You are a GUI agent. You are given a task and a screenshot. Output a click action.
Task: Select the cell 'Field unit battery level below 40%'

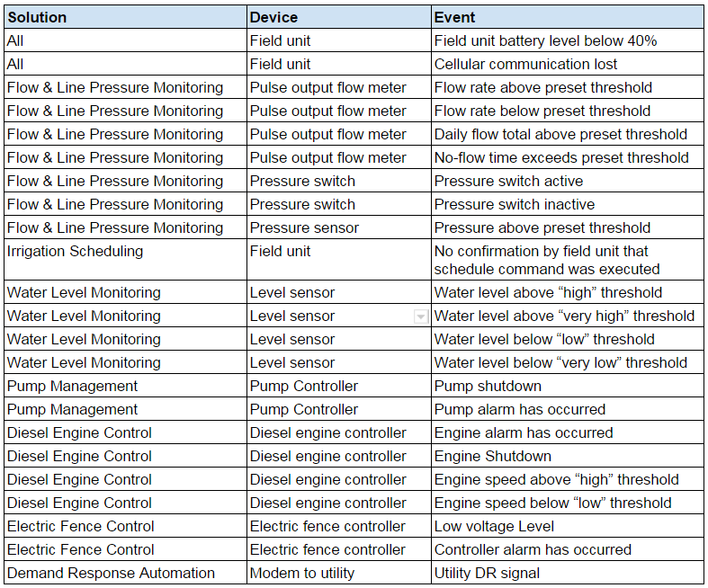(x=545, y=40)
